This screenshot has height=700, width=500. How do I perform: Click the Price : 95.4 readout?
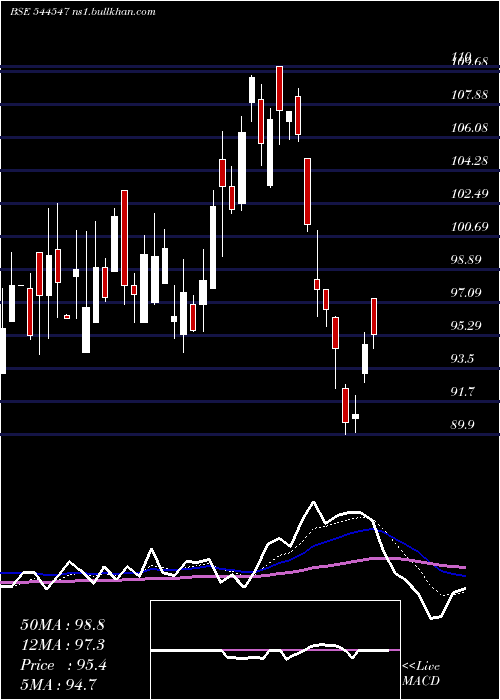[63, 665]
